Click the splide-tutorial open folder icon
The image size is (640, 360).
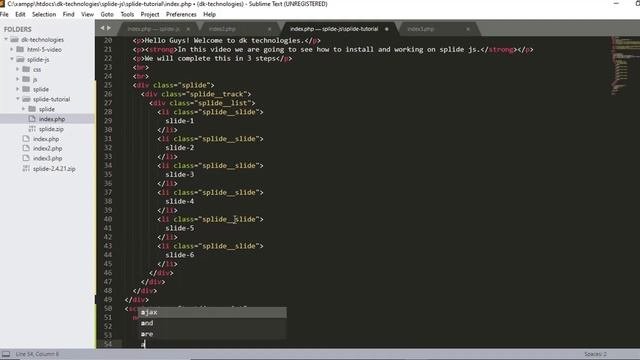pyautogui.click(x=27, y=99)
